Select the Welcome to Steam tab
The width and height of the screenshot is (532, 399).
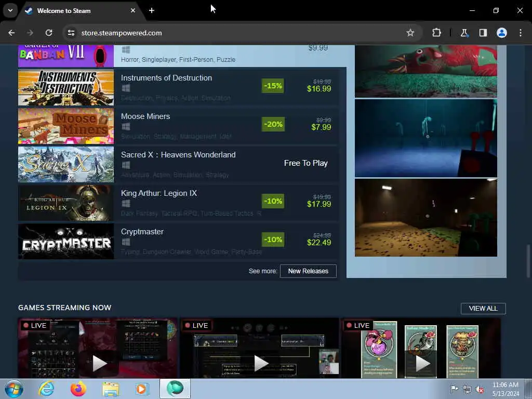pos(79,11)
